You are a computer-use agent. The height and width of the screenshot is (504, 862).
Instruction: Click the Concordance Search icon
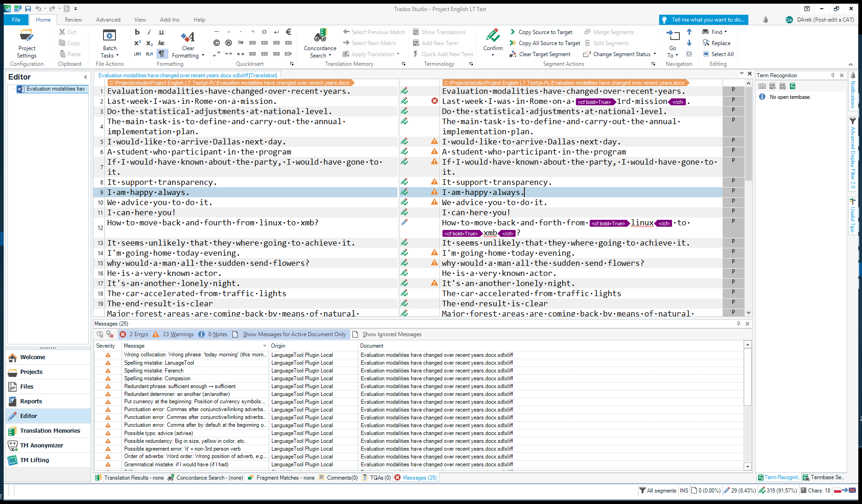[x=320, y=36]
